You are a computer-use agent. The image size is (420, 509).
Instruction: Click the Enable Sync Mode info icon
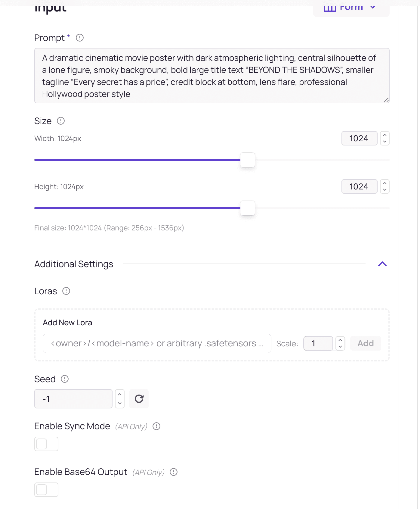pyautogui.click(x=156, y=426)
